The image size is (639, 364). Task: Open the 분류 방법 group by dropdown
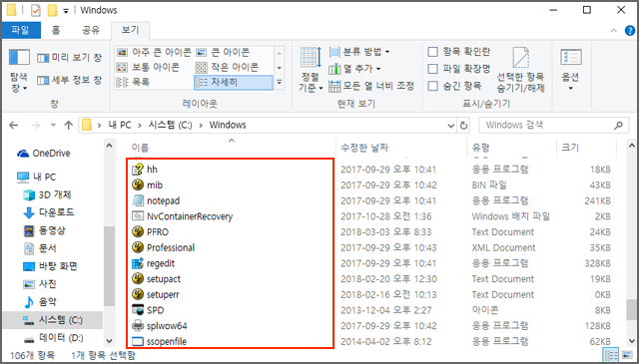point(359,52)
